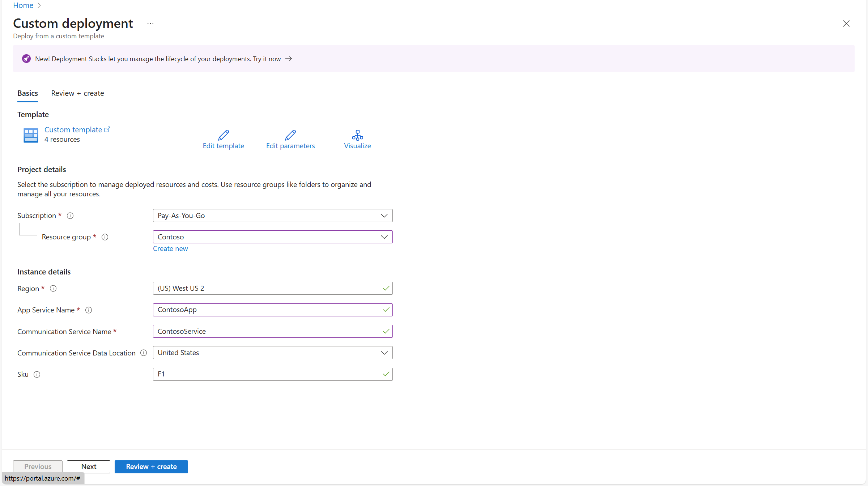The height and width of the screenshot is (486, 868).
Task: Show Resource group info tooltip
Action: pos(105,237)
